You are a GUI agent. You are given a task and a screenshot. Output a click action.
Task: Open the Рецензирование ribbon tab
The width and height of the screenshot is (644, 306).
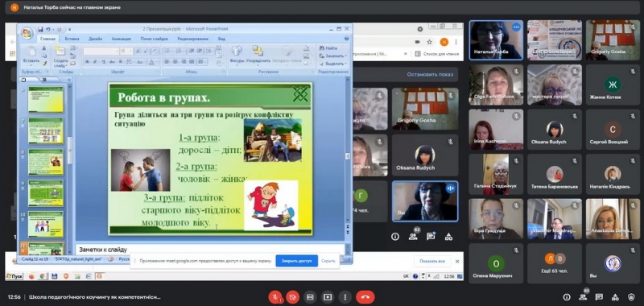click(x=192, y=39)
